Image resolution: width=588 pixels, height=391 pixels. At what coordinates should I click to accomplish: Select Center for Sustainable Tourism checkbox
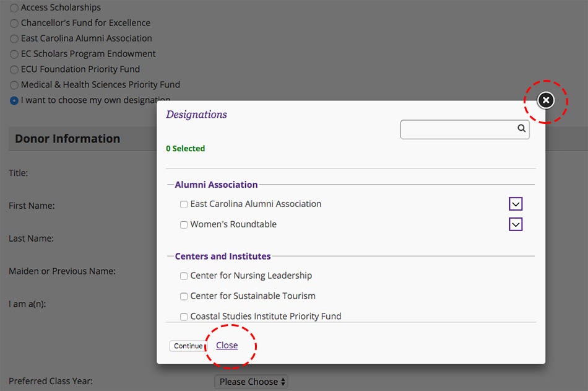click(x=184, y=296)
